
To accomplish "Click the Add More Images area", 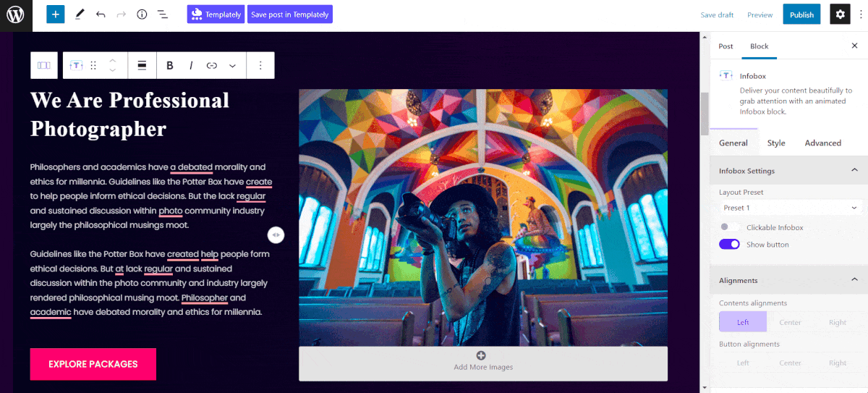I will (x=483, y=363).
